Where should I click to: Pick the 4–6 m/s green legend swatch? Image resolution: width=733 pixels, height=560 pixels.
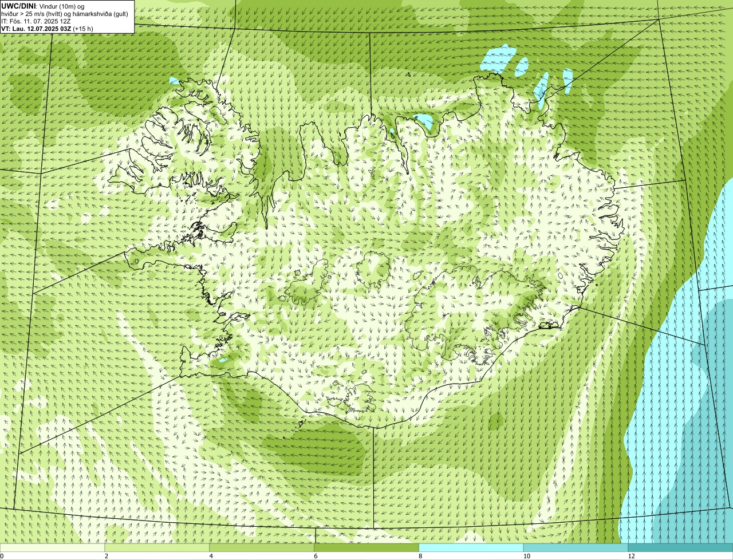tap(262, 547)
